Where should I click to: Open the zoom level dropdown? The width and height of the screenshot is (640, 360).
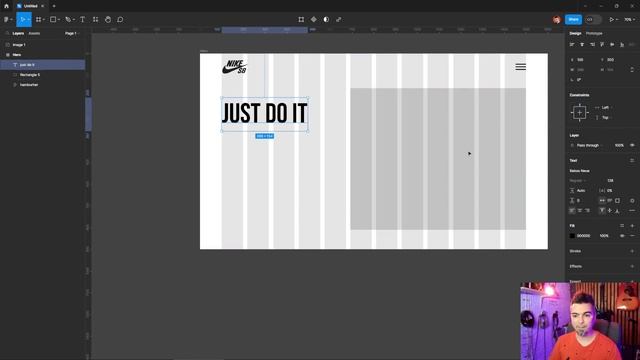point(629,19)
